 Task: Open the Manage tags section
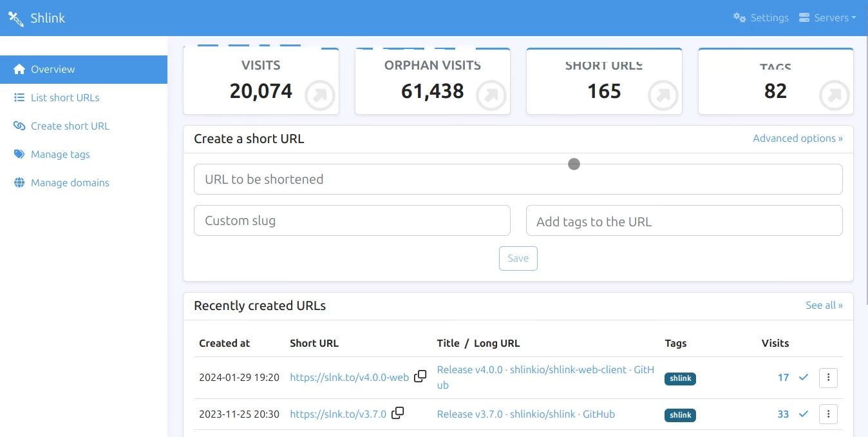[84, 155]
